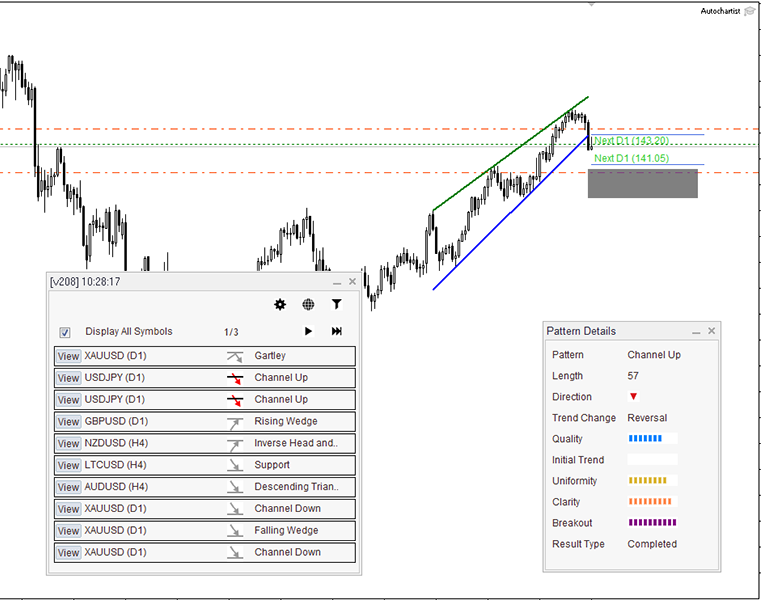
Task: View the GBPUSD Rising Wedge pattern
Action: (x=68, y=422)
